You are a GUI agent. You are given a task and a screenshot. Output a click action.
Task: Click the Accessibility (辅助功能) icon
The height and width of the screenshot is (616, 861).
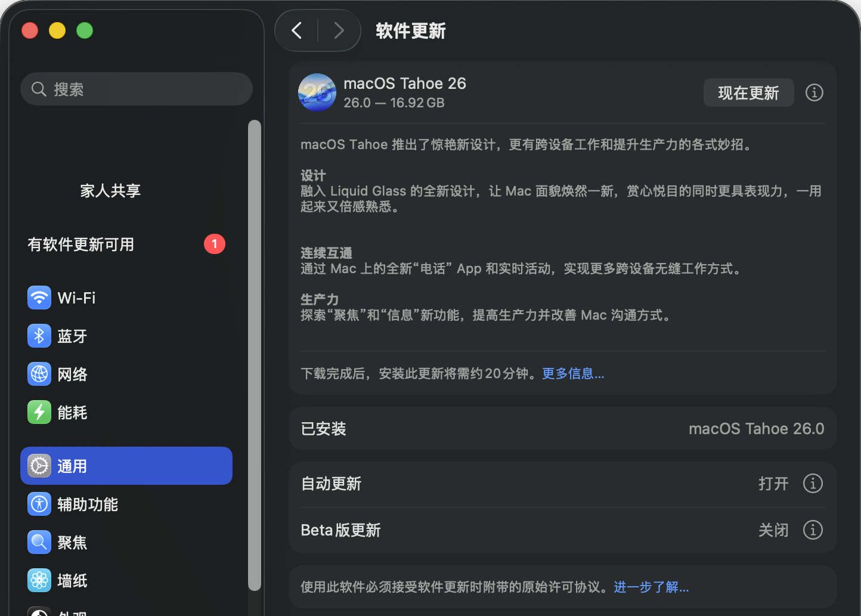point(39,504)
